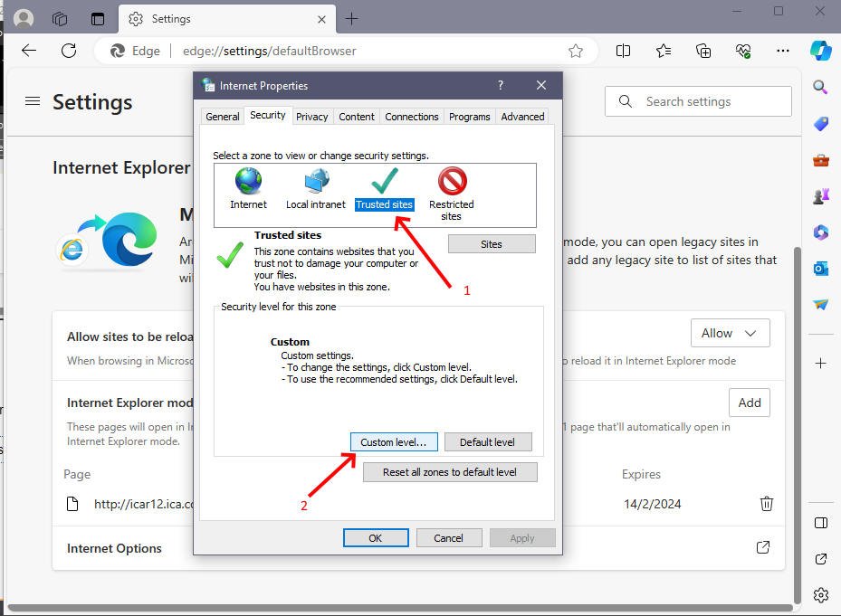Toggle the sidebar panel icon at the bottom
This screenshot has height=616, width=841.
tap(820, 523)
